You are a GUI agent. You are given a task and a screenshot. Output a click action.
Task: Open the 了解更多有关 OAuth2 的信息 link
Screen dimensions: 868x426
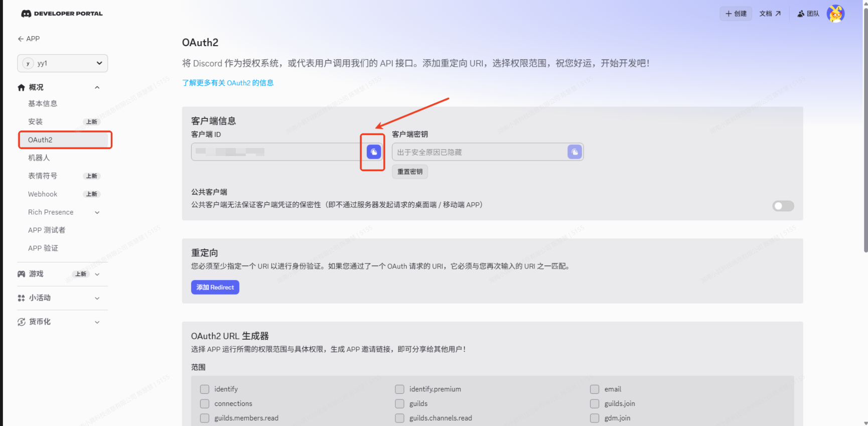click(x=228, y=83)
